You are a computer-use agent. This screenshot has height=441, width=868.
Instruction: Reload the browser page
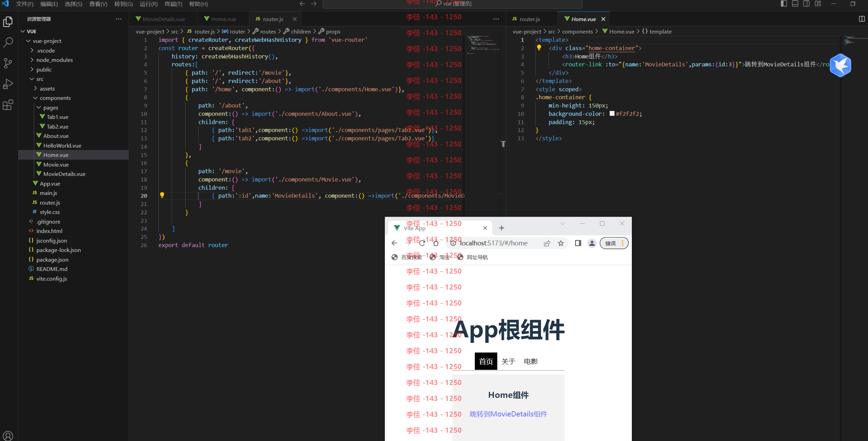tap(422, 243)
